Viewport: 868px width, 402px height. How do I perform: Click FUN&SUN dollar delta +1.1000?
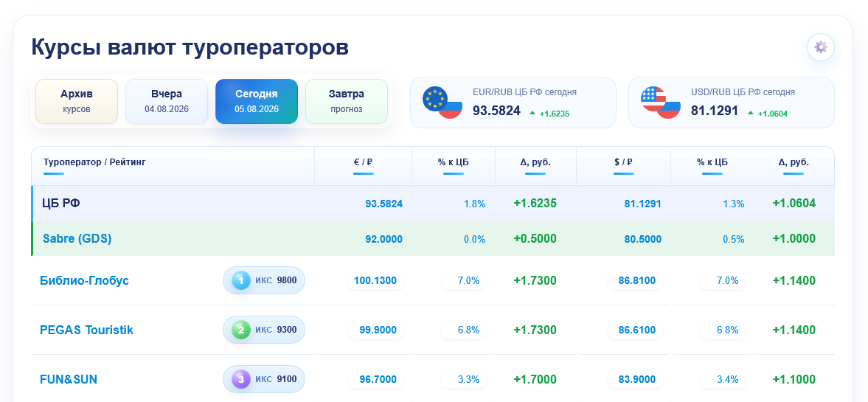pyautogui.click(x=794, y=379)
